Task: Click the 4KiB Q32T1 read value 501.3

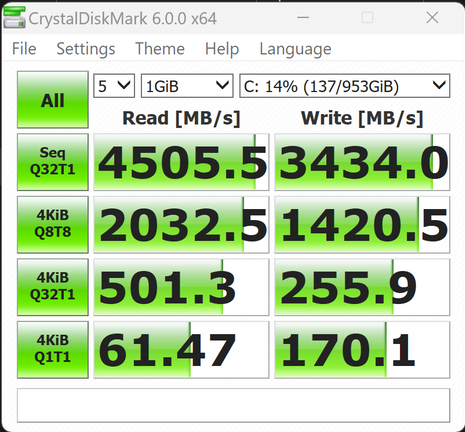Action: pyautogui.click(x=181, y=287)
